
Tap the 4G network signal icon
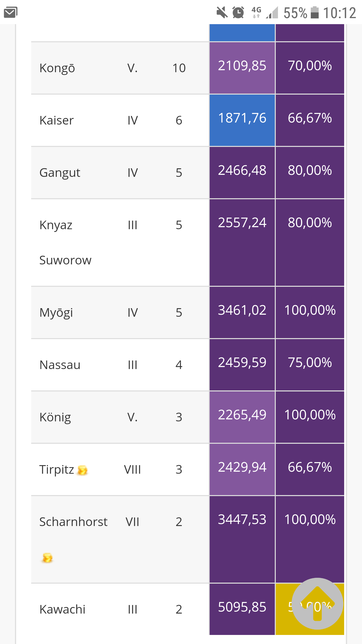click(256, 13)
